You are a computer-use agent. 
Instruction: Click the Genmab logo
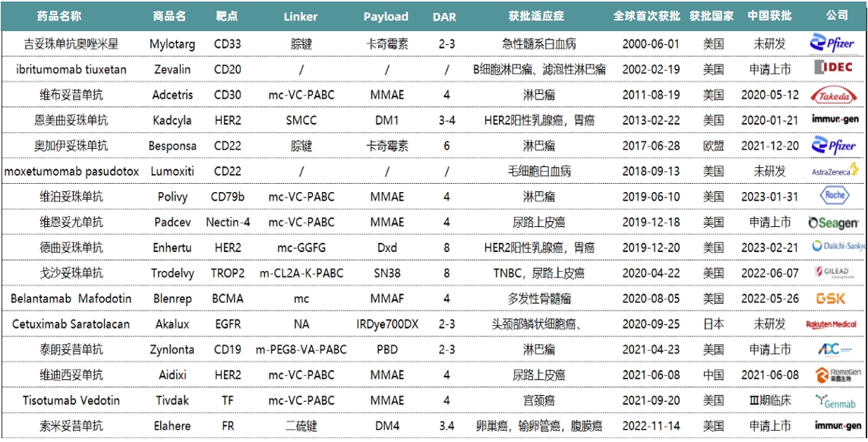click(834, 401)
